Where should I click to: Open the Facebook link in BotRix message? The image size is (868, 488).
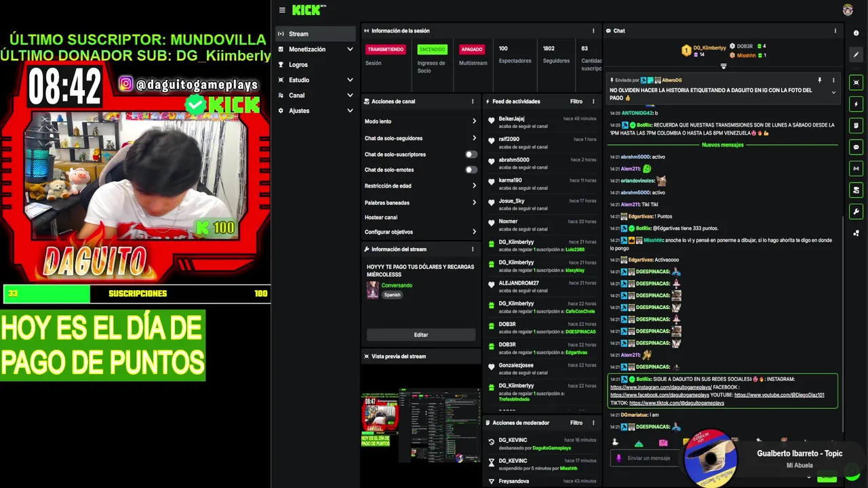[x=659, y=395]
